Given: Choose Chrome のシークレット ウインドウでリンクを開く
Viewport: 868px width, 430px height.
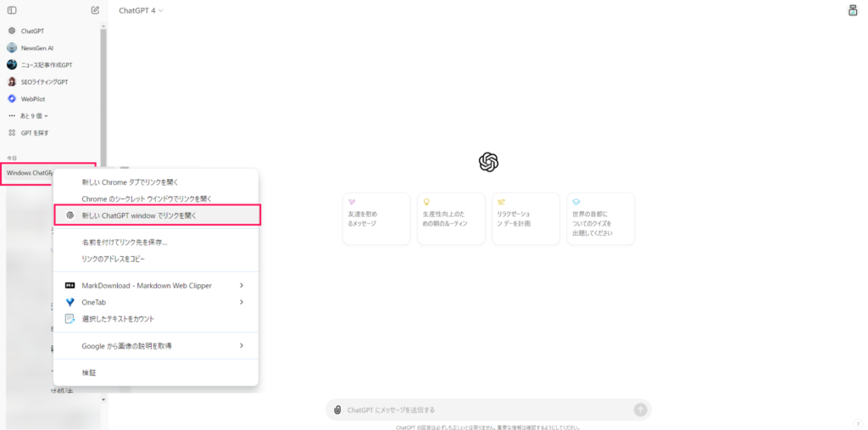Looking at the screenshot, I should 156,198.
